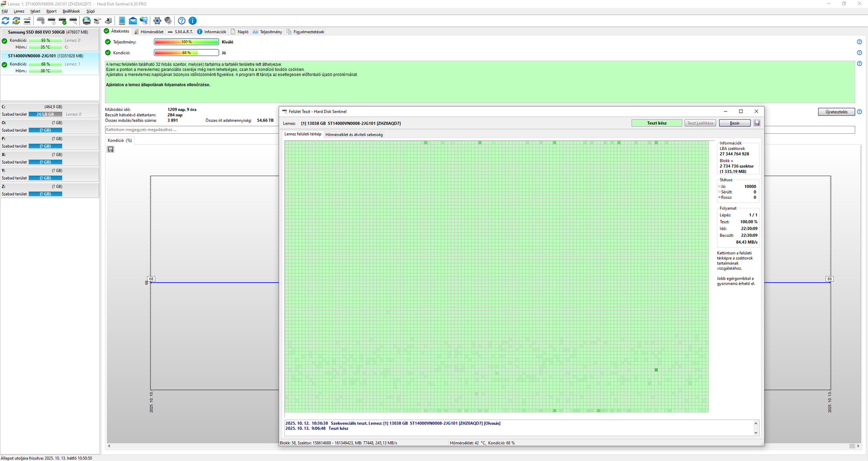Click the transfer speed value 84,43 MB/s
This screenshot has height=461, width=868.
(747, 242)
